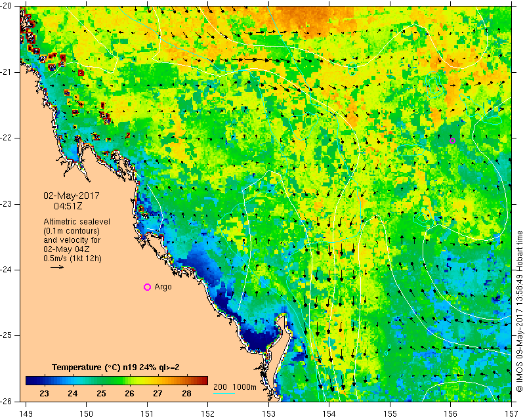Click longitude axis label 150

pyautogui.click(x=87, y=414)
